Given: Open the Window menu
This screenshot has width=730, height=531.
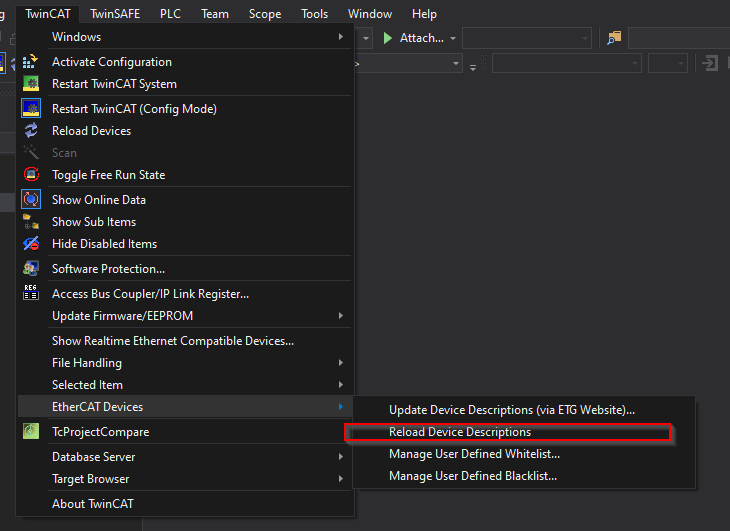Looking at the screenshot, I should (x=370, y=14).
